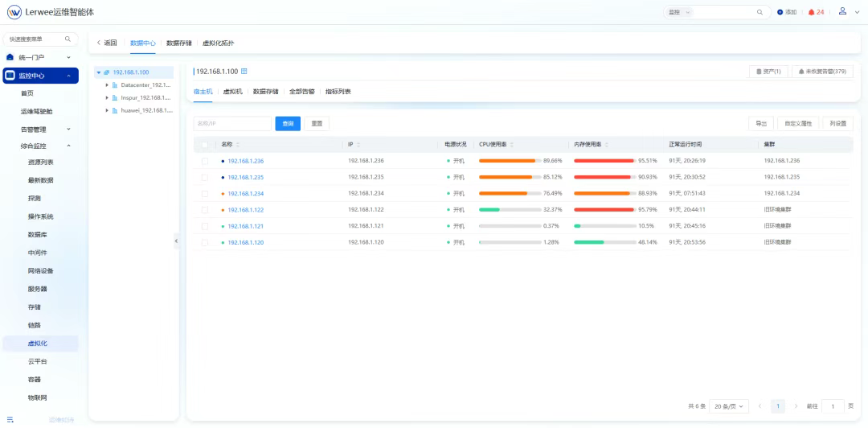Viewport: 868px width, 428px height.
Task: Click the 添加 plus icon
Action: click(x=780, y=12)
